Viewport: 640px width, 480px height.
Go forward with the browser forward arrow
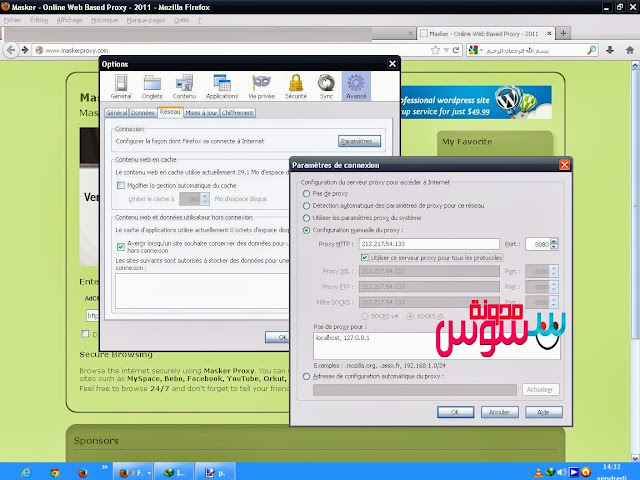[x=25, y=50]
